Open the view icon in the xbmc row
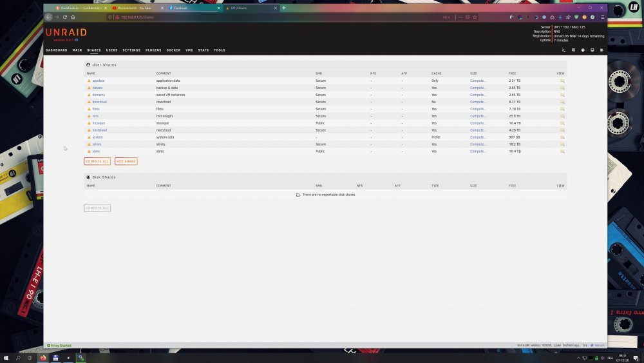 562,152
